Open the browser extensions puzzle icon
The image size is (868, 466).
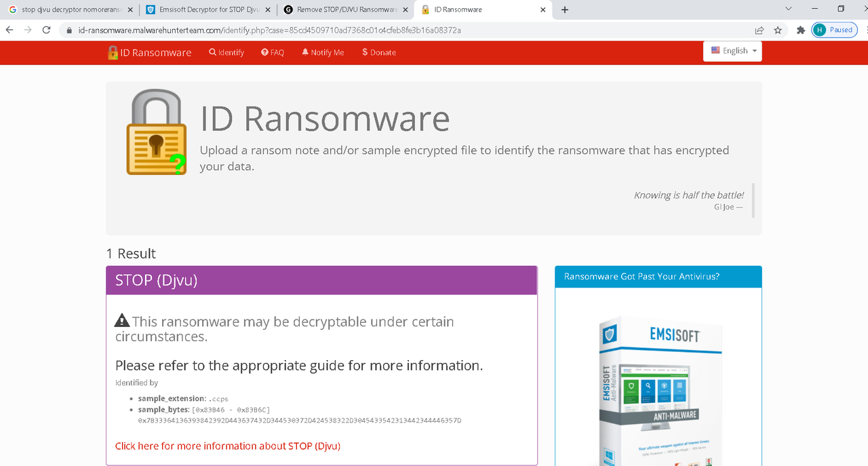point(801,30)
